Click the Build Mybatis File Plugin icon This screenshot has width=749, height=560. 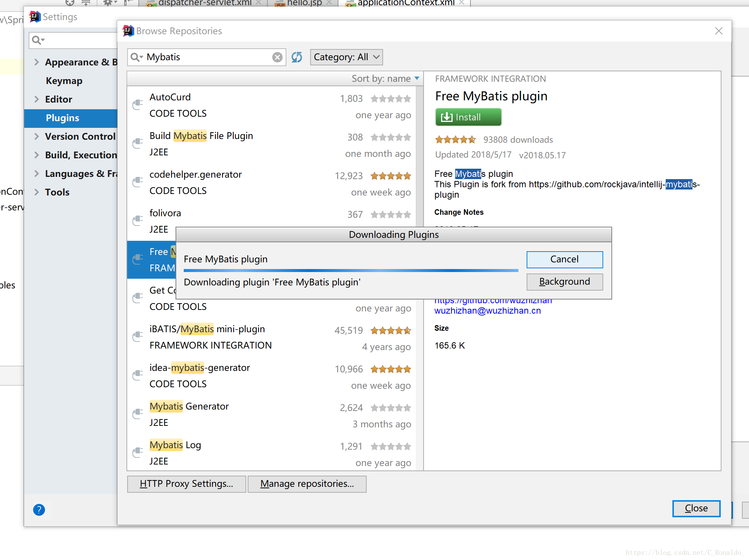[x=138, y=143]
